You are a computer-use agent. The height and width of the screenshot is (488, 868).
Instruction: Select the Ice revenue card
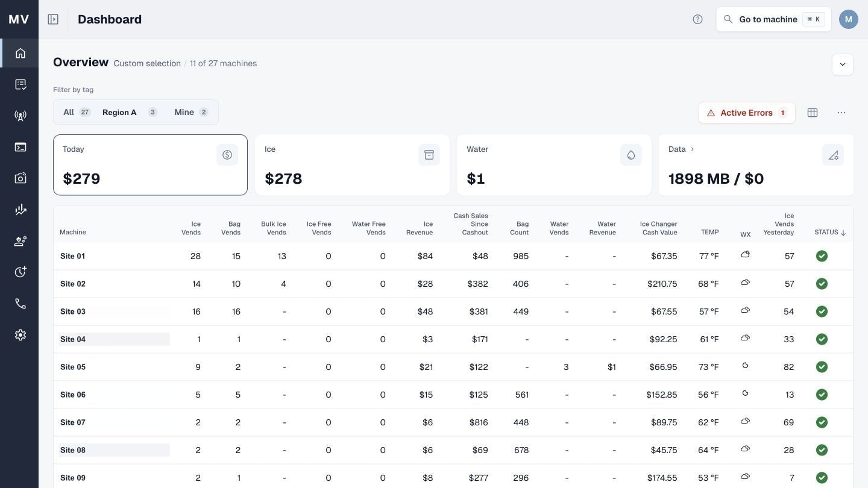coord(352,165)
